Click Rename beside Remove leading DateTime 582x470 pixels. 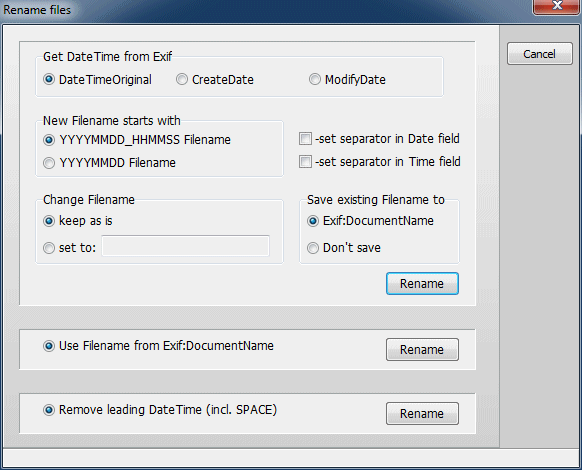click(422, 413)
